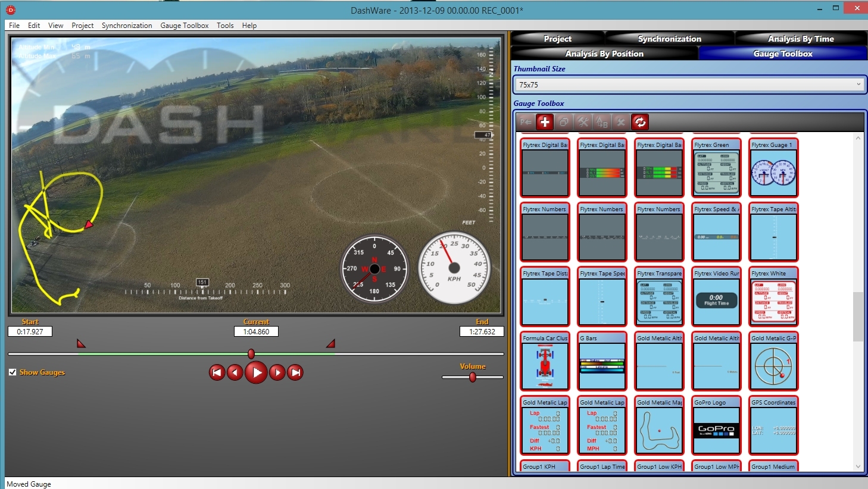Select the Flytrex Guage 1 dual-dial thumbnail
Viewport: 868px width, 489px height.
(773, 168)
